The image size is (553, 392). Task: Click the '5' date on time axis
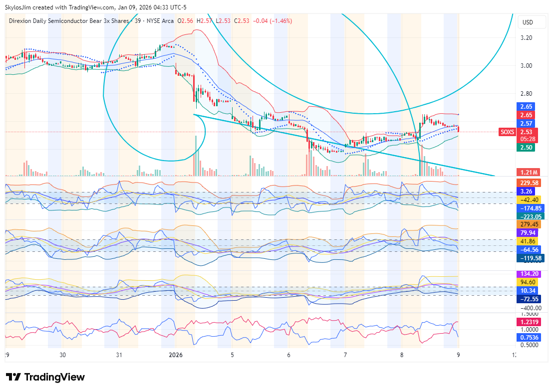(x=232, y=355)
